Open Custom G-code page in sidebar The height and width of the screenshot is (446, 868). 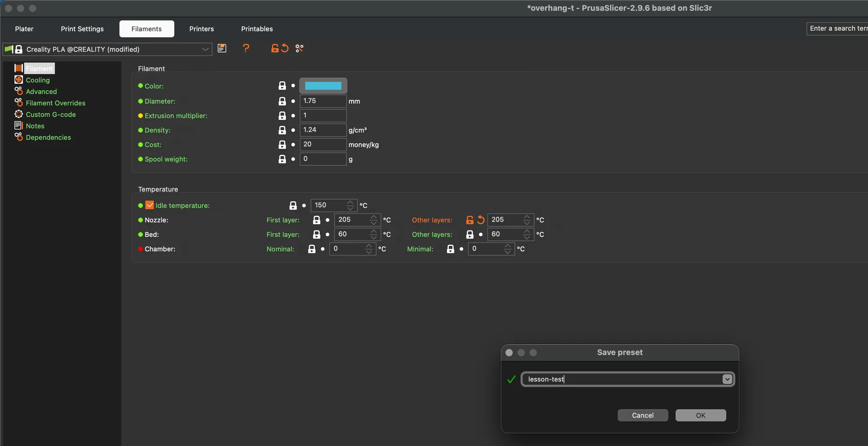[x=51, y=115]
